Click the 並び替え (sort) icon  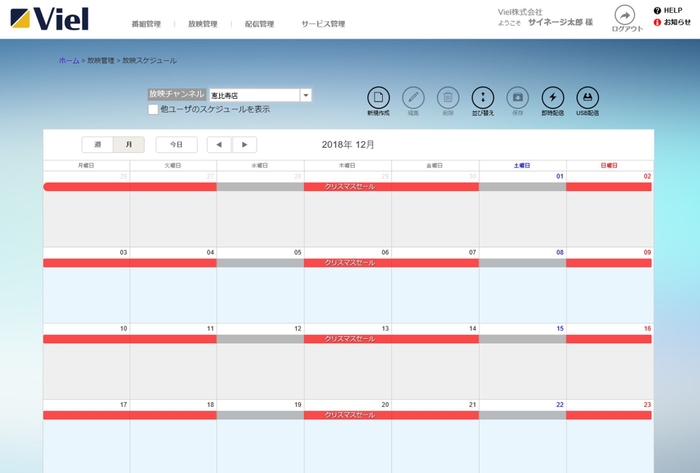483,98
